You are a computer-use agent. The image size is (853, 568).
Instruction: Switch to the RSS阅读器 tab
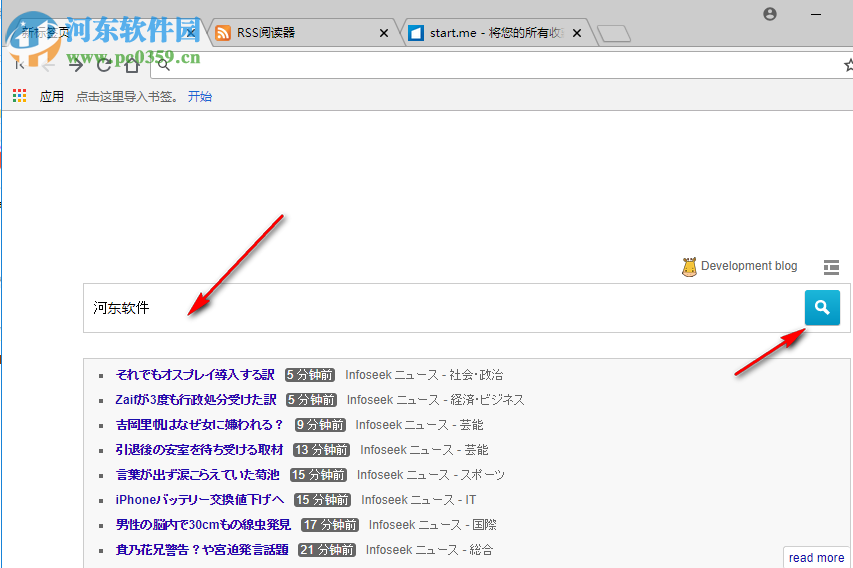[305, 33]
